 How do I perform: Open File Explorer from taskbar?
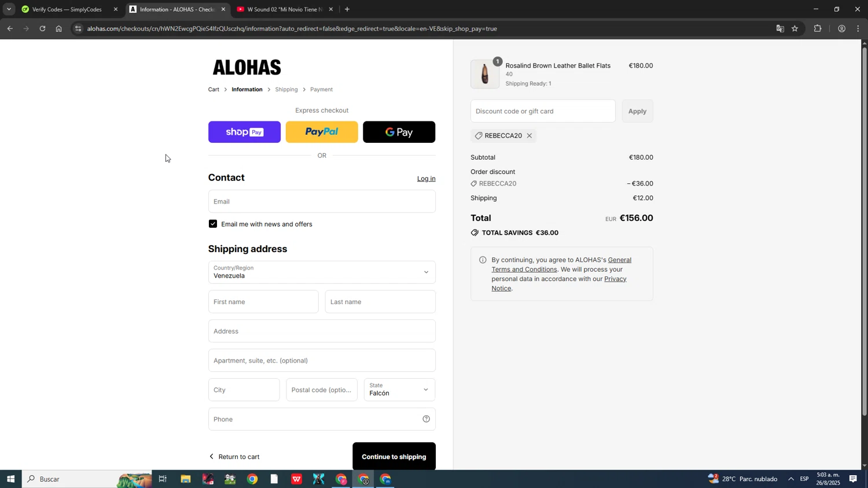(185, 479)
